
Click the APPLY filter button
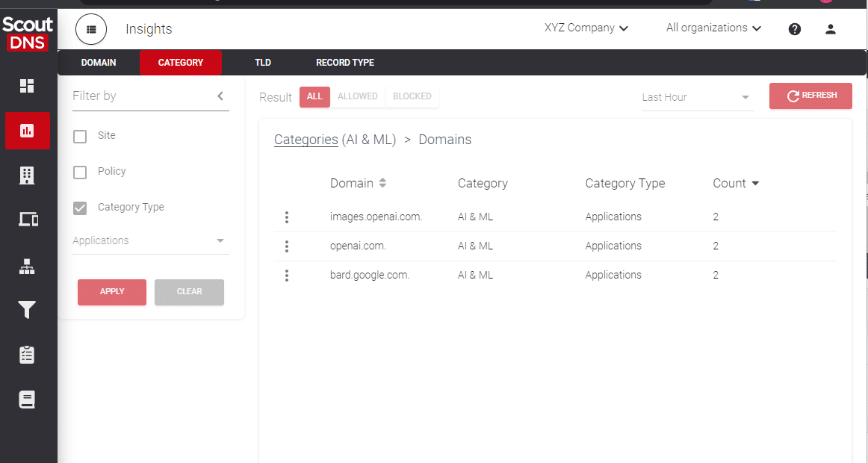pyautogui.click(x=112, y=292)
